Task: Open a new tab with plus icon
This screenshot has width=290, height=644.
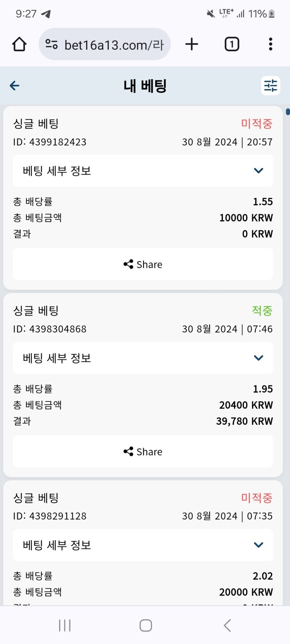Action: [192, 44]
